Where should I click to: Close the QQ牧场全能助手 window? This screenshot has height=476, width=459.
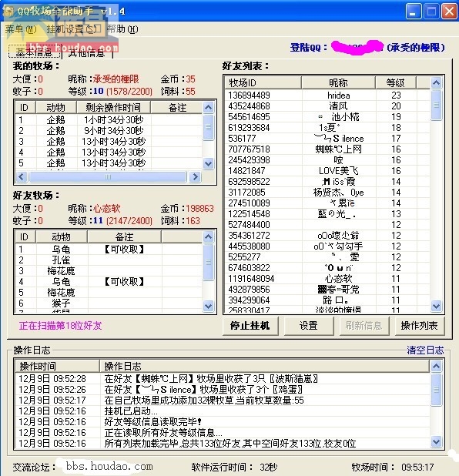click(449, 12)
